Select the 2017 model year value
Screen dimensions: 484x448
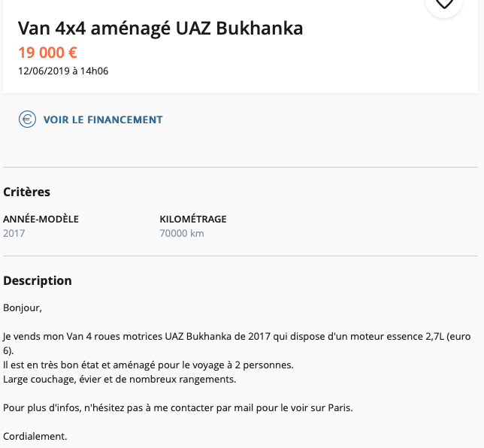tap(14, 233)
